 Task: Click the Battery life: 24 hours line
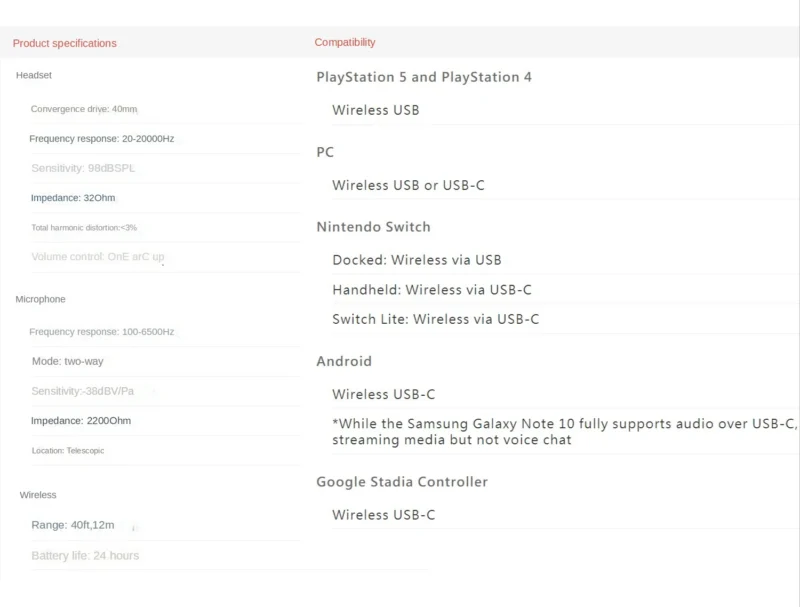coord(85,555)
